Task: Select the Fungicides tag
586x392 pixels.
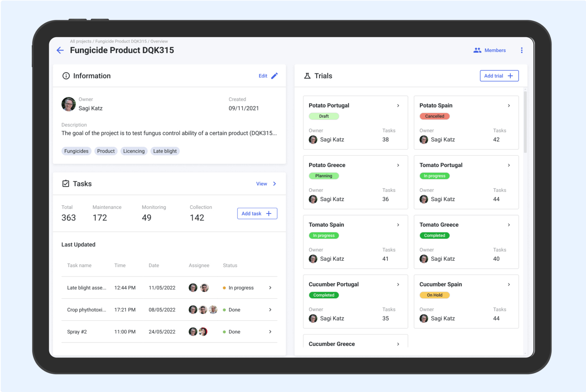Action: (76, 151)
